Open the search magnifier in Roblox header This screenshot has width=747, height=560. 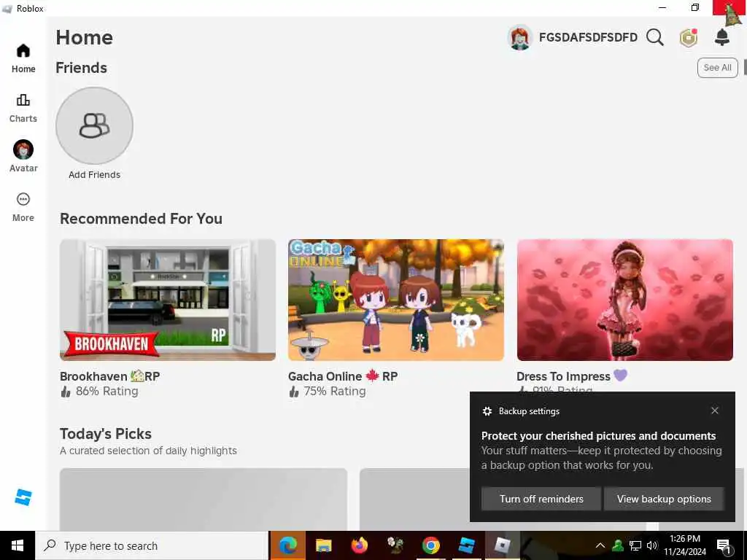click(x=655, y=37)
